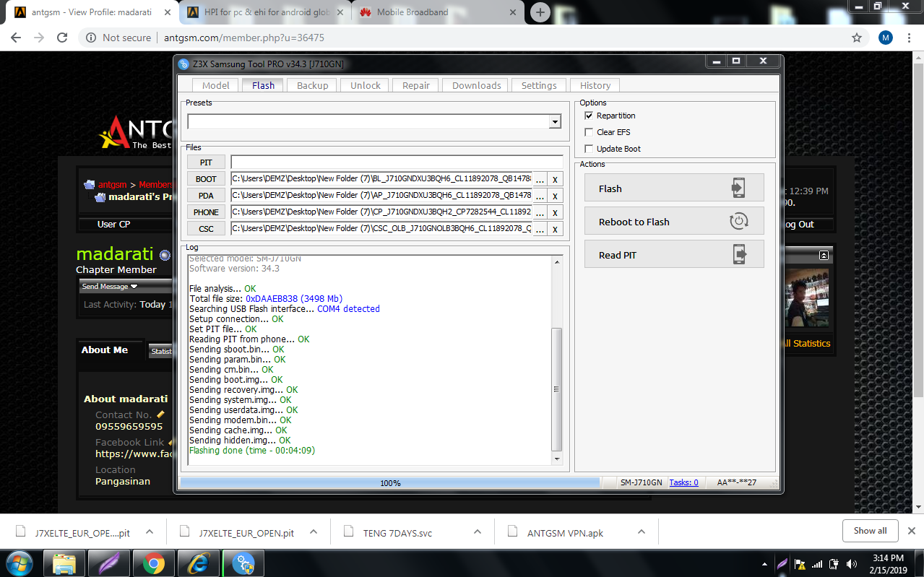This screenshot has height=577, width=924.
Task: Click the Tasks: 0 link
Action: point(683,482)
